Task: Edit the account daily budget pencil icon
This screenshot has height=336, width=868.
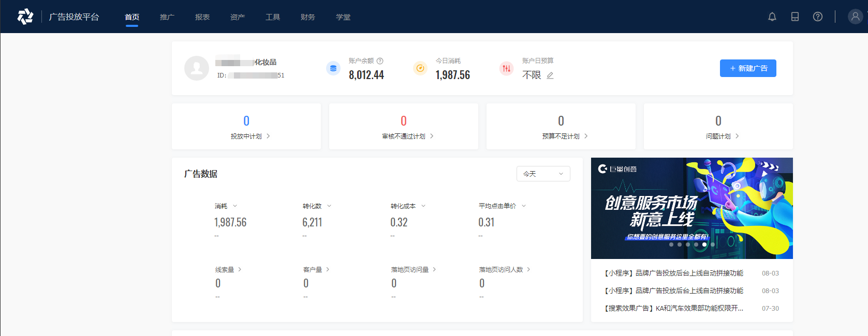Action: [550, 75]
